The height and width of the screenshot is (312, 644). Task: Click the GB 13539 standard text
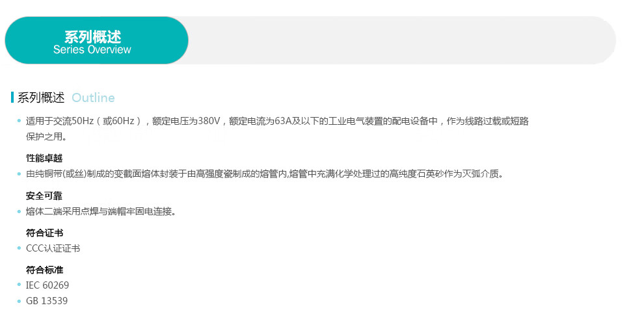(x=47, y=301)
